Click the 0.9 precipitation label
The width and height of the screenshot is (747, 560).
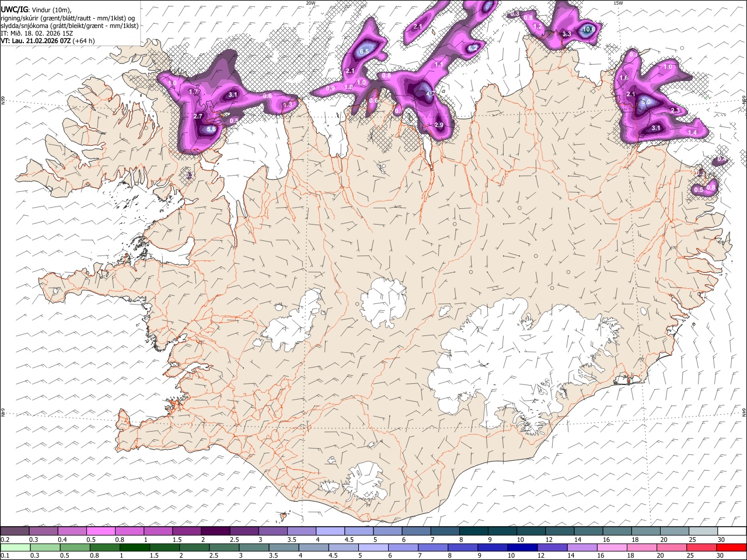pyautogui.click(x=330, y=88)
